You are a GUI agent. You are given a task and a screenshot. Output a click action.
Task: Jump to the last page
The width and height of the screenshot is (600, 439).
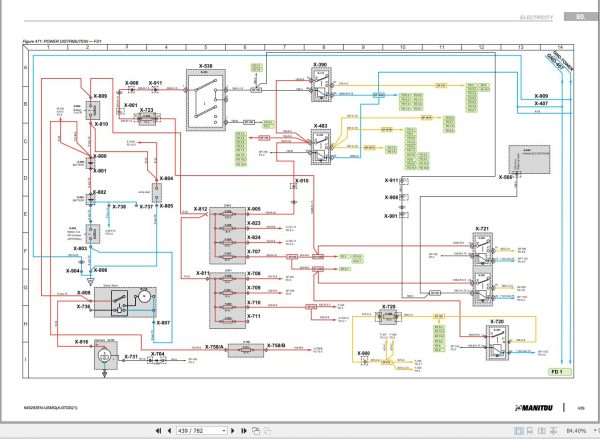tap(244, 431)
